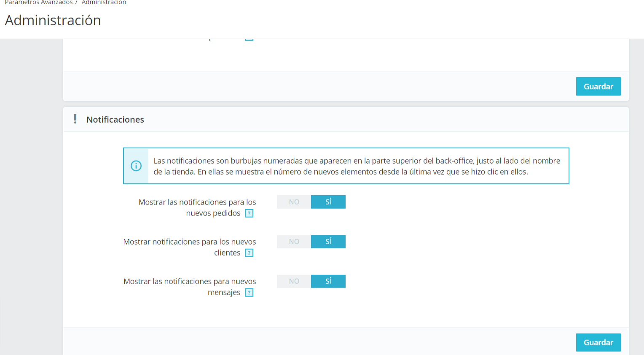Click the Notificaciones panel heading
This screenshot has width=644, height=355.
[x=115, y=120]
